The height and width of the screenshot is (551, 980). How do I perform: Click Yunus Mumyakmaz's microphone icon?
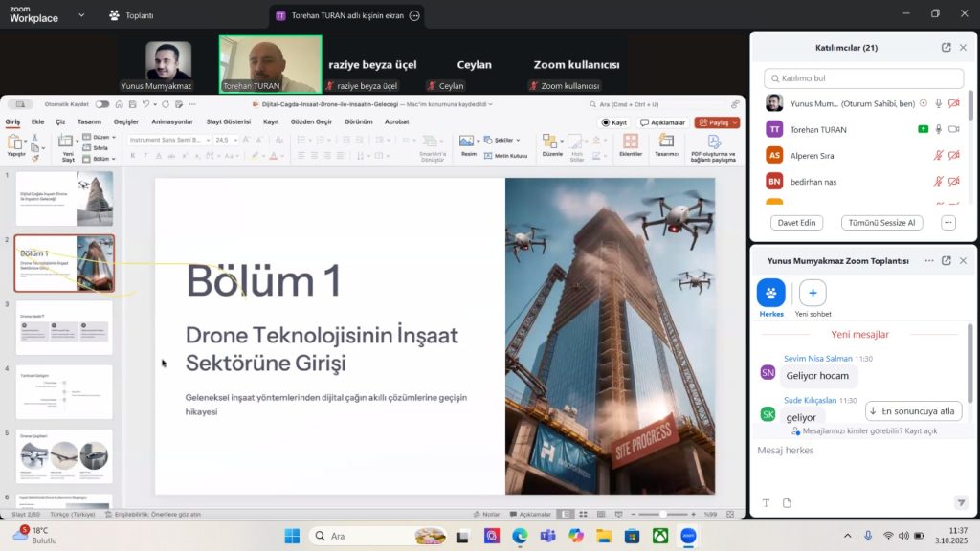(939, 103)
